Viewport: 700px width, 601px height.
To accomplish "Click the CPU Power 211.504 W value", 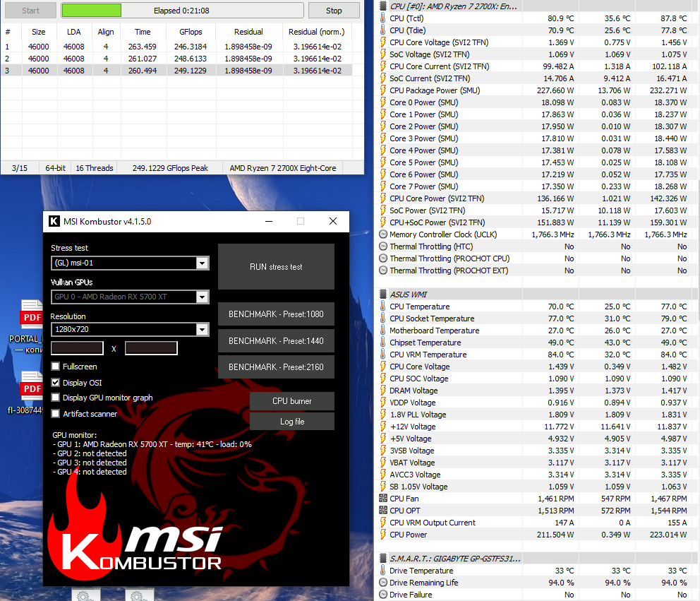I will pyautogui.click(x=555, y=535).
